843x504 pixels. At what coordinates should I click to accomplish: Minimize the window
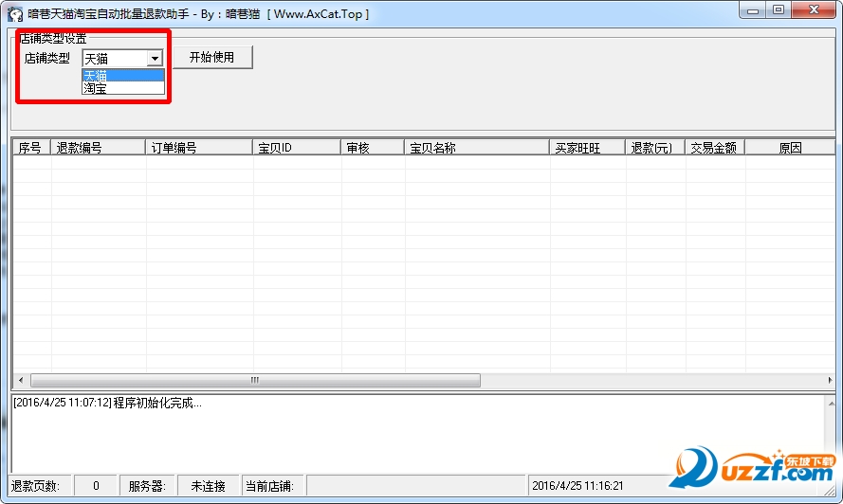coord(753,9)
